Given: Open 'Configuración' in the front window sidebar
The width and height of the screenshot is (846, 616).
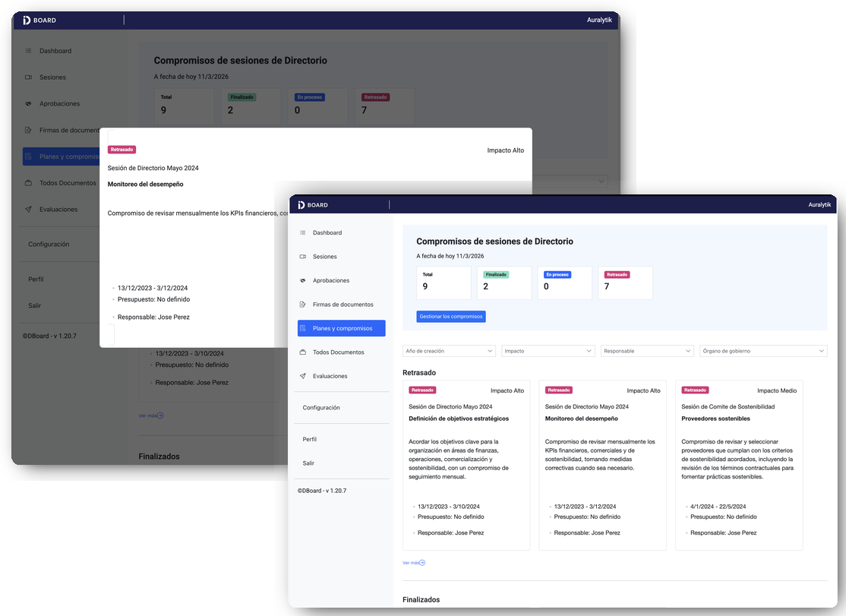Looking at the screenshot, I should click(321, 408).
